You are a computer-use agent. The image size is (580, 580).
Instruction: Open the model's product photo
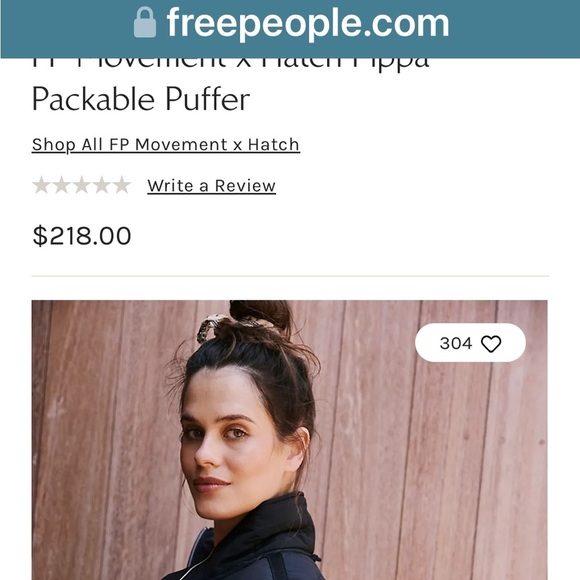point(290,440)
